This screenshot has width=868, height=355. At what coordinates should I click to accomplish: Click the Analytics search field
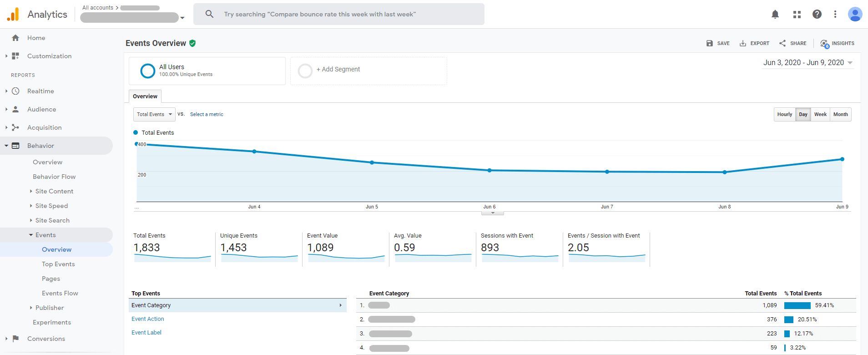click(339, 14)
